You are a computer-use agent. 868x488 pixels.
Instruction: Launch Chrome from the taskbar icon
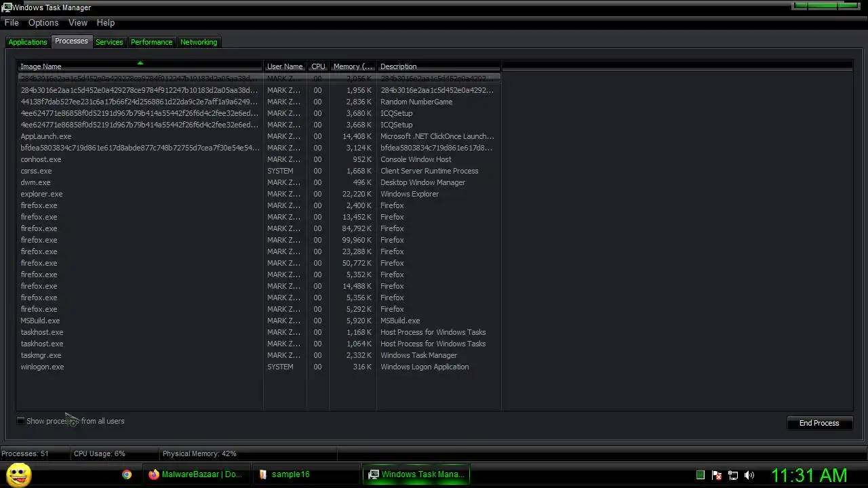tap(127, 474)
